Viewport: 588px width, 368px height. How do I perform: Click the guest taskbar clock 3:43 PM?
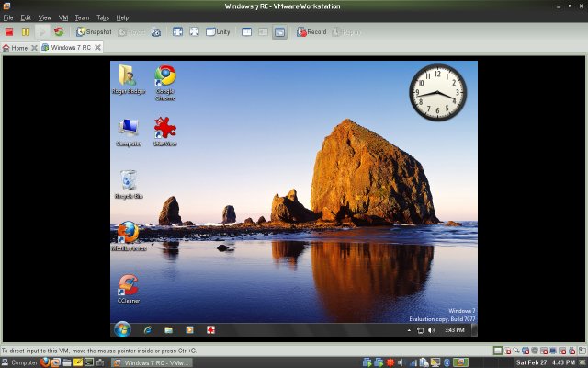(x=455, y=330)
